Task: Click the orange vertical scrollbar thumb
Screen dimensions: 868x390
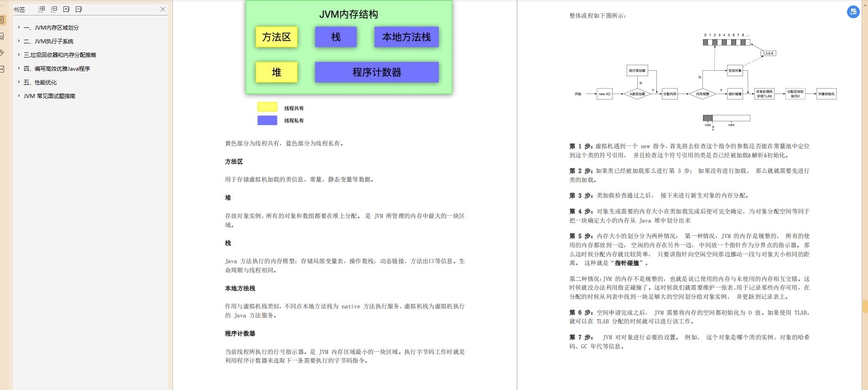Action: pos(865,307)
